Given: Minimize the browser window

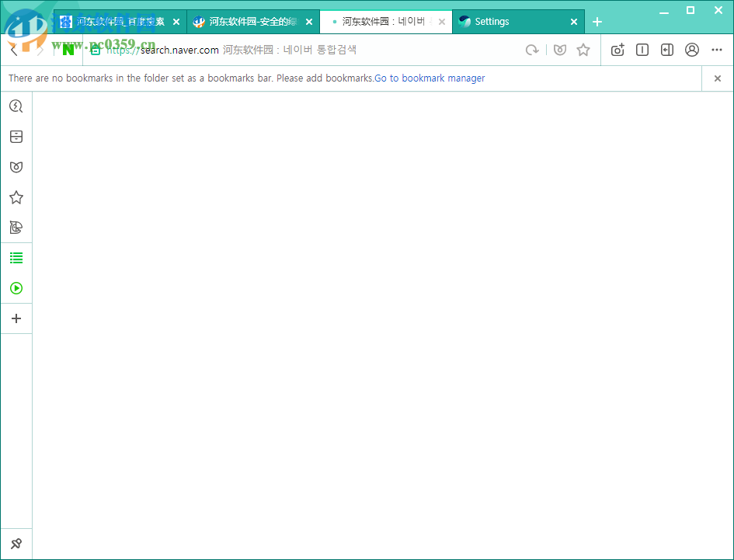Looking at the screenshot, I should [664, 11].
